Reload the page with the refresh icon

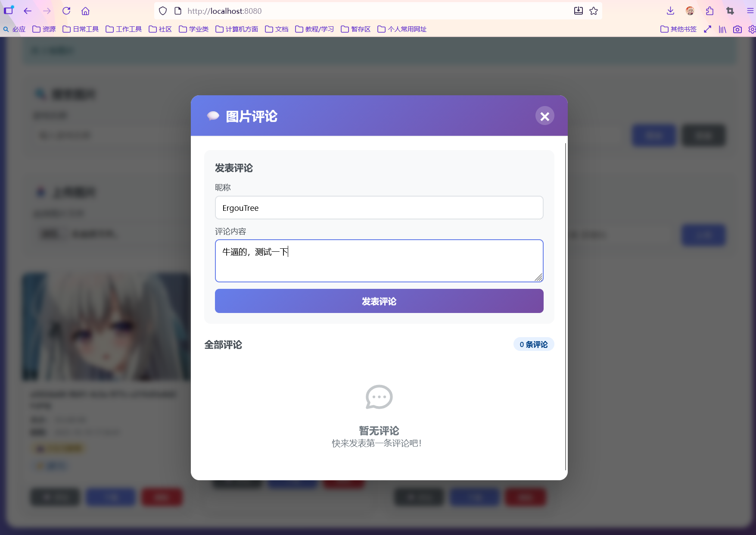click(66, 11)
